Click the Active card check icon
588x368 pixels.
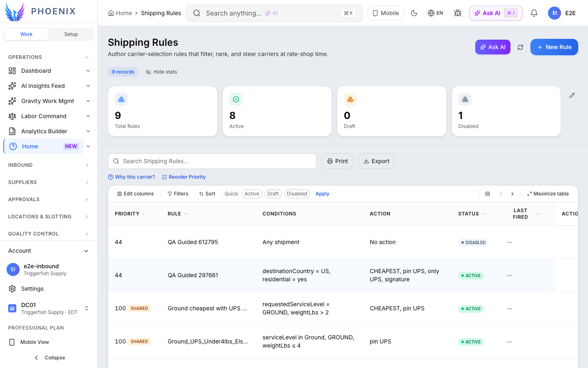(x=236, y=99)
